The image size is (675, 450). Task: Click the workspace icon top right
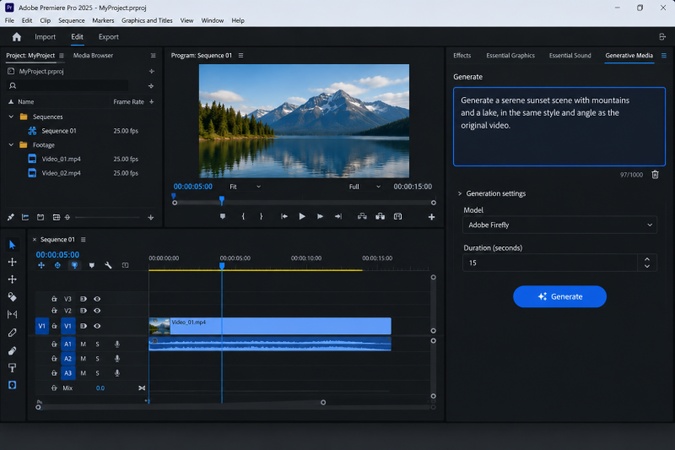point(662,37)
